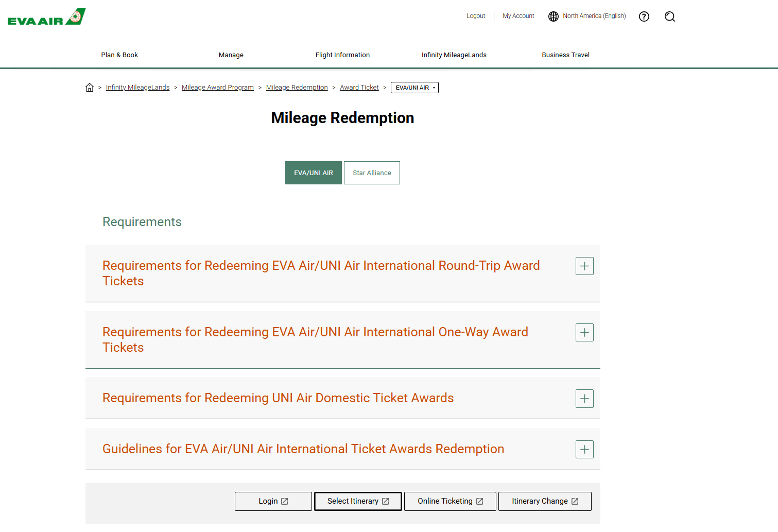The height and width of the screenshot is (532, 778).
Task: Open the help question-mark icon
Action: (x=644, y=16)
